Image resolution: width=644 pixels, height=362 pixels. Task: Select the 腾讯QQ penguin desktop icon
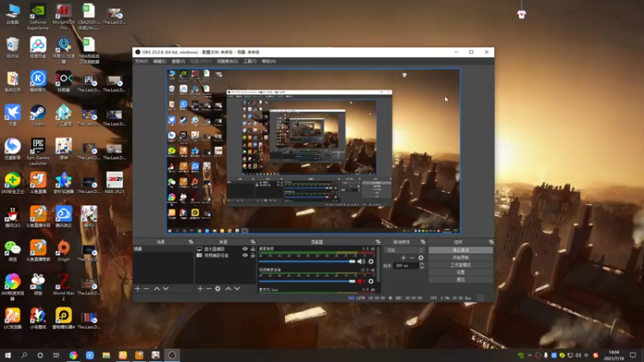point(12,217)
